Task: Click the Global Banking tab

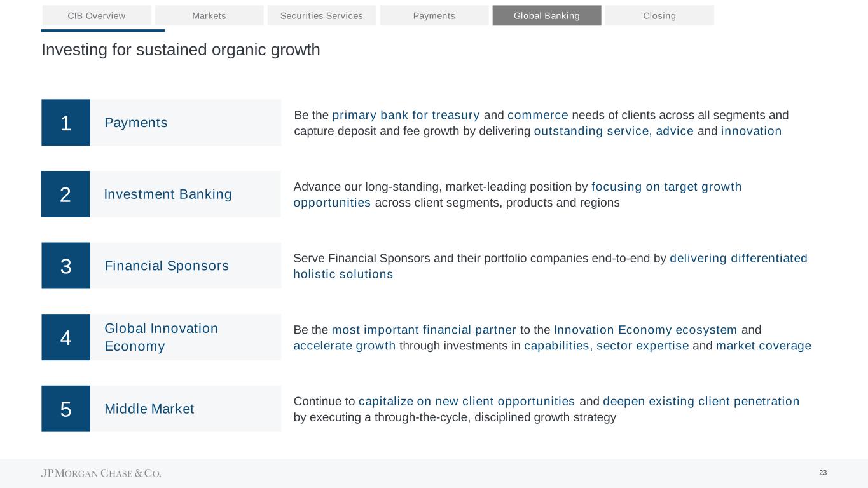Action: coord(547,15)
